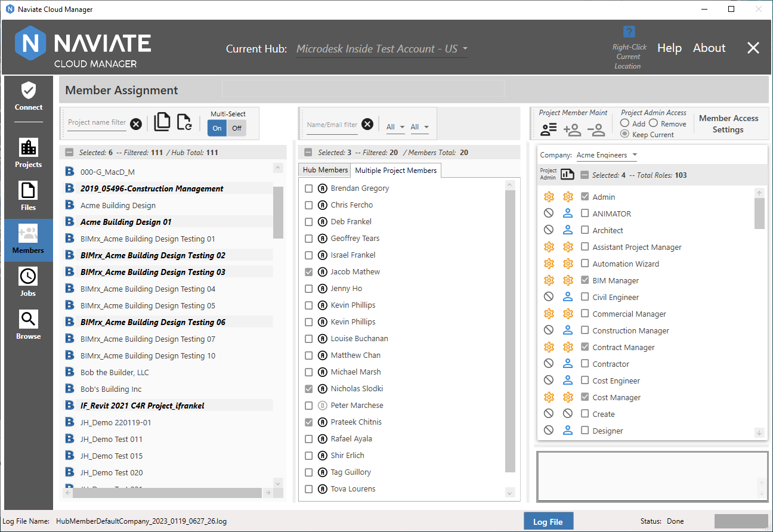The height and width of the screenshot is (532, 773).
Task: Clear the project name filter
Action: pyautogui.click(x=136, y=123)
